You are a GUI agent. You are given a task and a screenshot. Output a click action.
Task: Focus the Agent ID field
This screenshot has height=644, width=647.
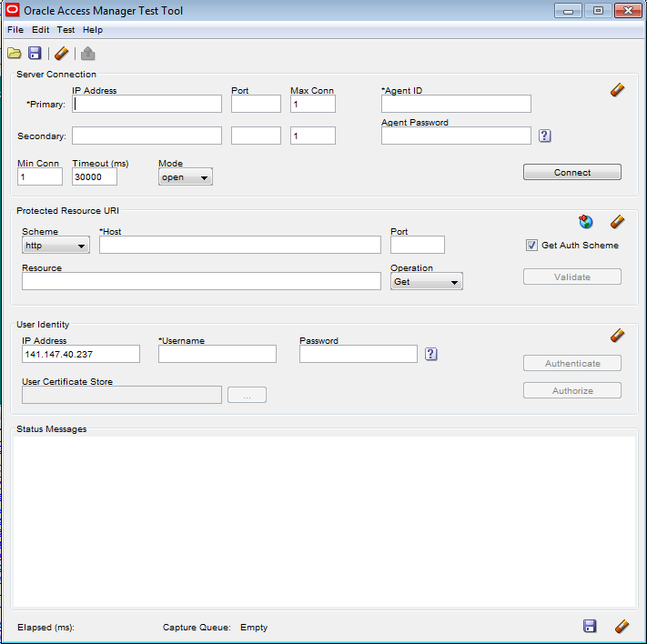point(456,104)
